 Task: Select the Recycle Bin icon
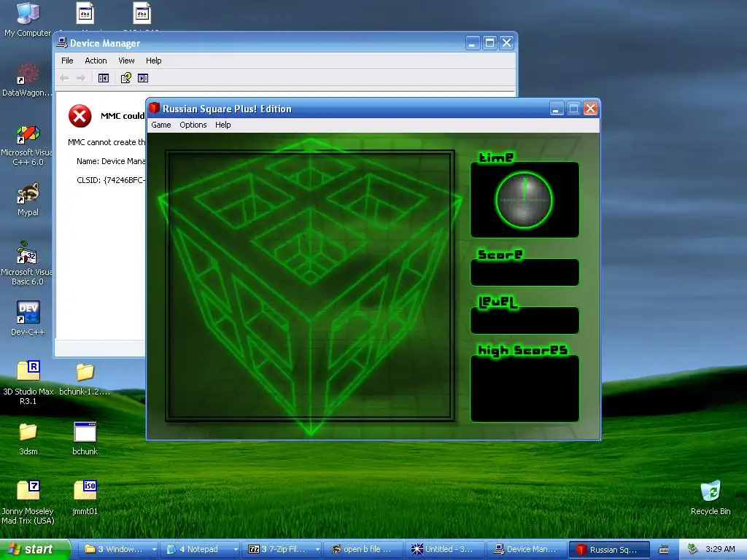coord(711,498)
